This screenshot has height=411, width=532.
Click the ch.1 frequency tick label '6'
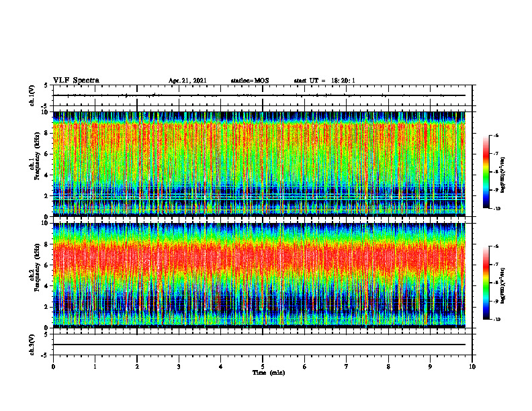coord(47,154)
